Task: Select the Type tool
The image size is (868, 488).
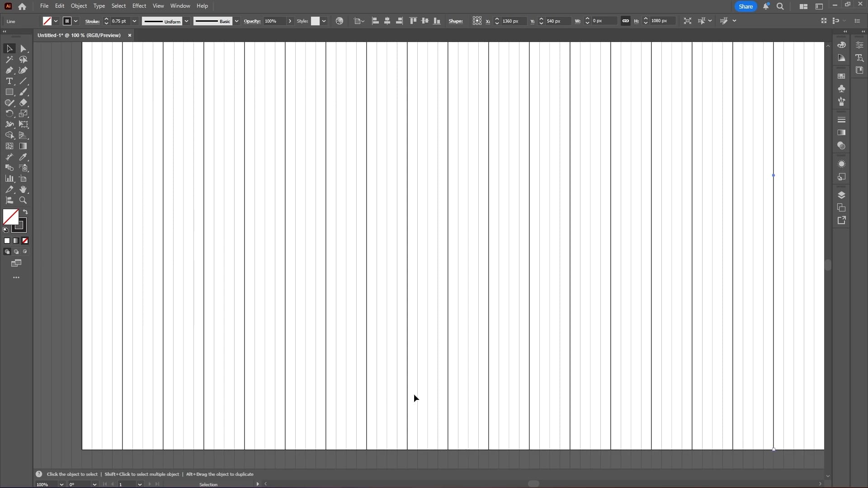Action: 9,82
